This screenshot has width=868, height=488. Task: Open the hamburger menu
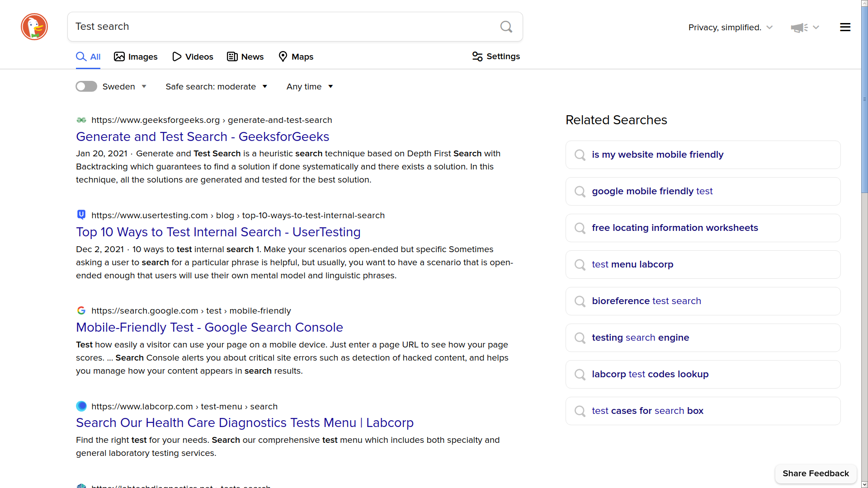point(845,27)
